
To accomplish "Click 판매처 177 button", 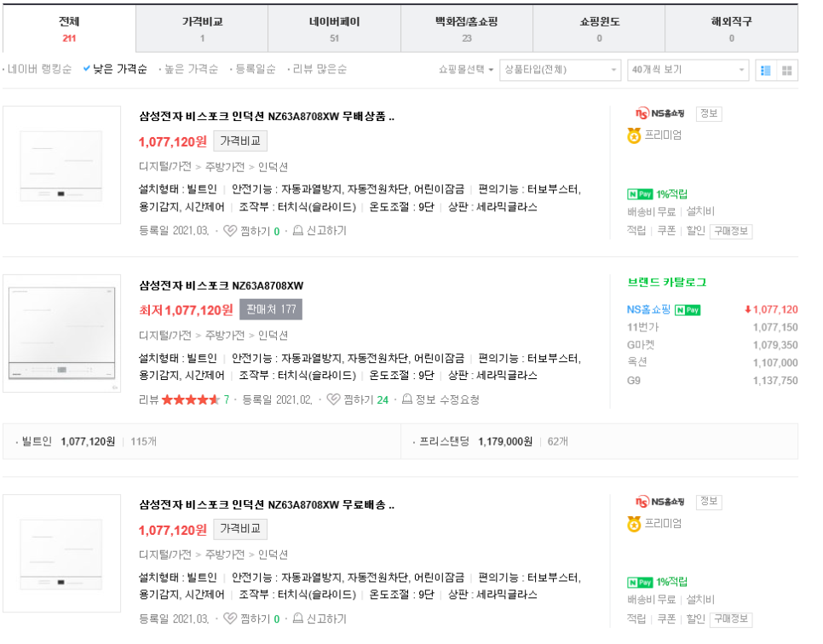I will pos(271,310).
